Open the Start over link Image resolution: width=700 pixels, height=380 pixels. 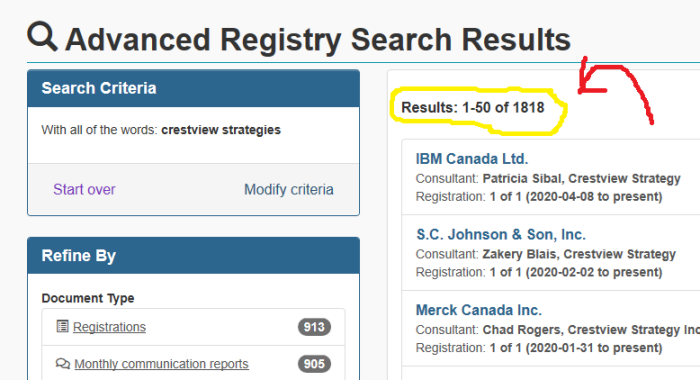84,189
